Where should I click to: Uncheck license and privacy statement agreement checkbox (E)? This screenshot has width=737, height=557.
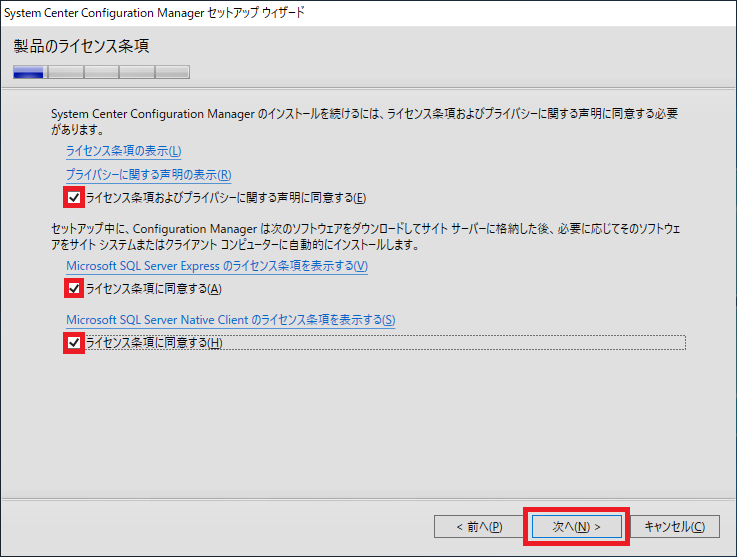coord(74,197)
